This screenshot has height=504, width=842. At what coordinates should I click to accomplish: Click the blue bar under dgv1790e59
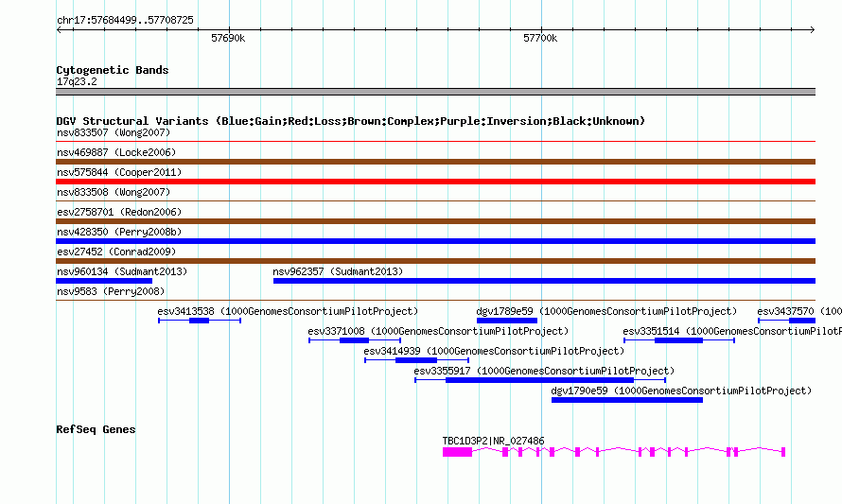click(627, 400)
